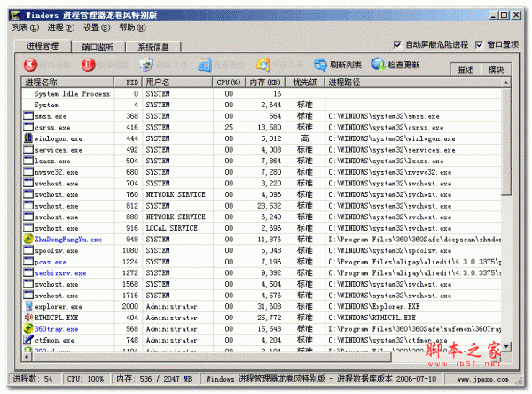The image size is (532, 394).
Task: Click the 检查更新 globe update icon
Action: click(378, 64)
